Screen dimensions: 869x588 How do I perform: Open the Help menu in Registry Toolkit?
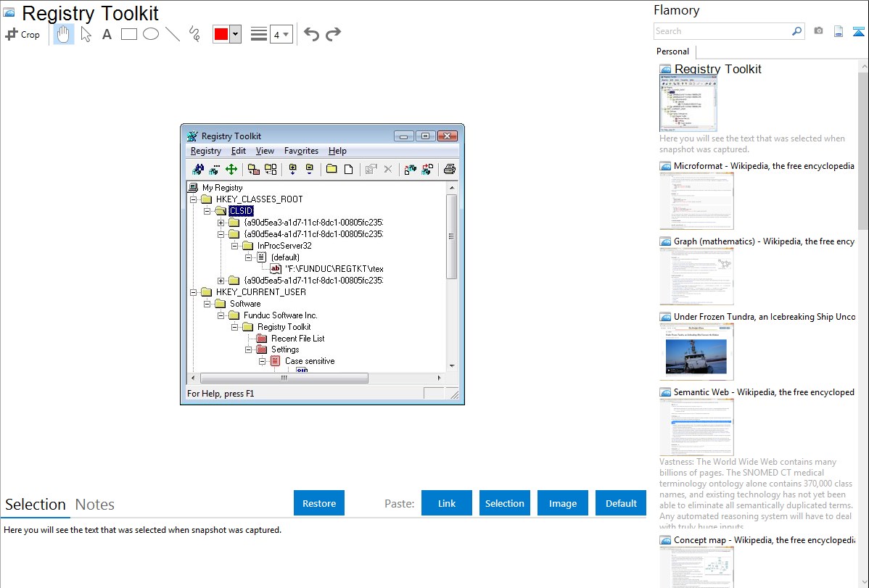coord(337,151)
